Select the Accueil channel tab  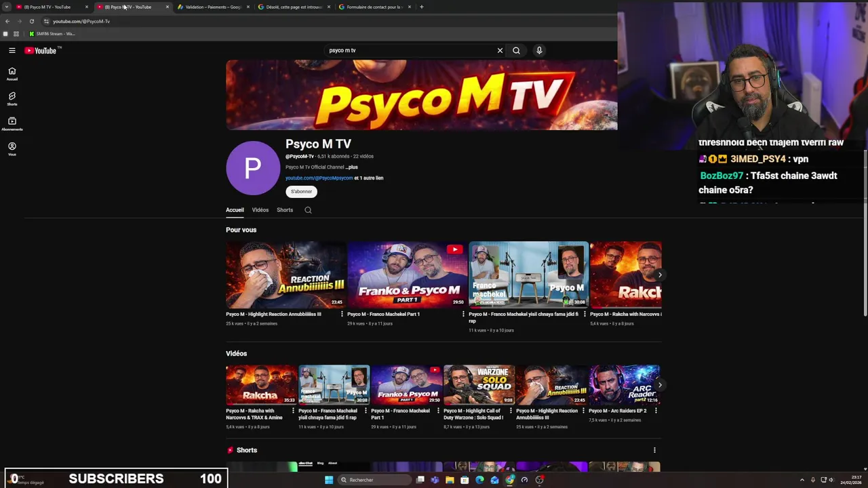click(x=235, y=210)
